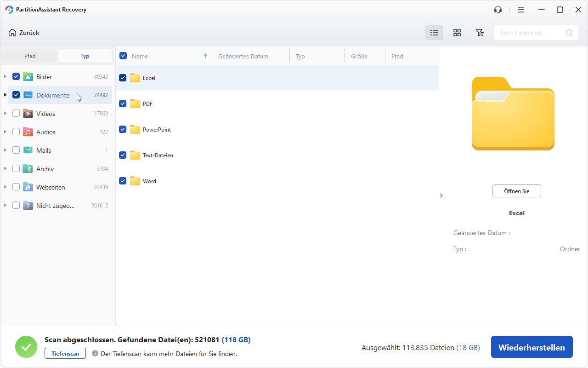
Task: Open the hamburger menu in title bar
Action: pos(521,10)
